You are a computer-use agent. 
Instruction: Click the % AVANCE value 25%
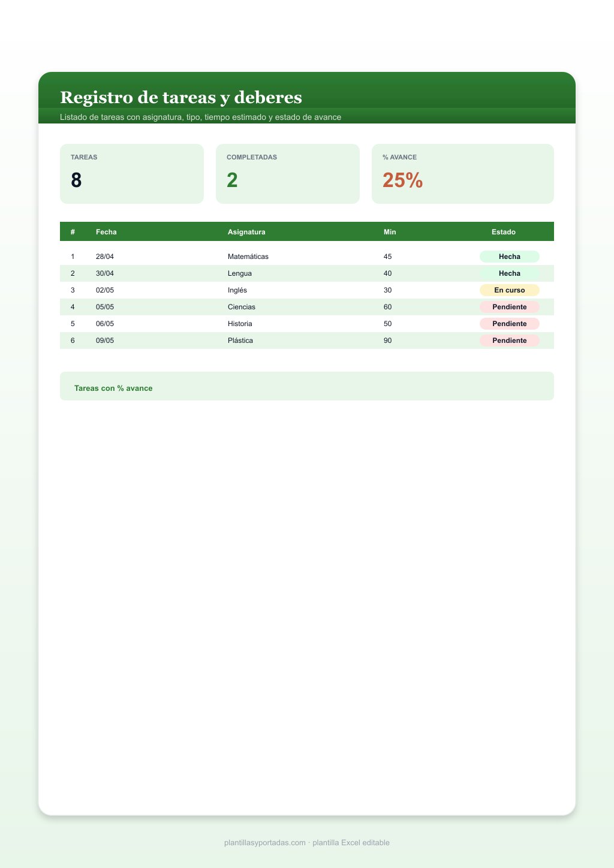[x=402, y=180]
